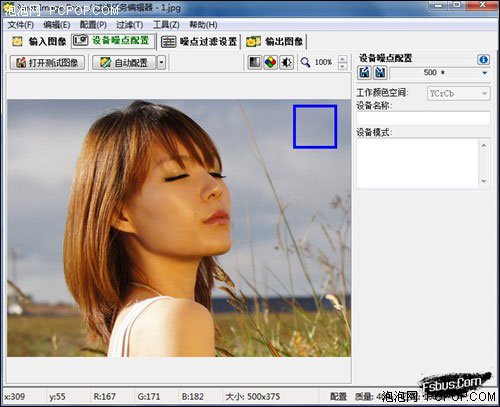Expand the blue arrow beside 500 *
The width and height of the screenshot is (500, 407).
click(485, 72)
